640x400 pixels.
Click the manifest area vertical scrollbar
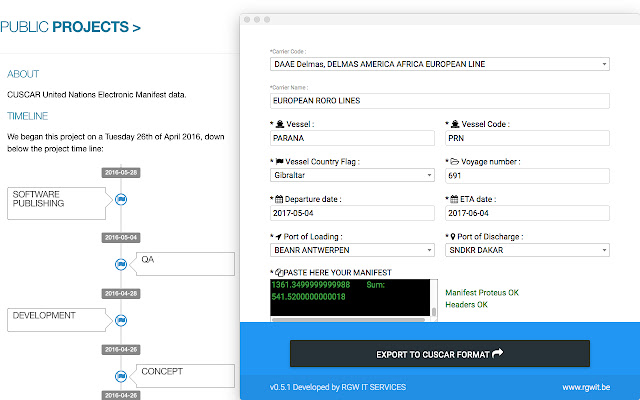(x=433, y=312)
